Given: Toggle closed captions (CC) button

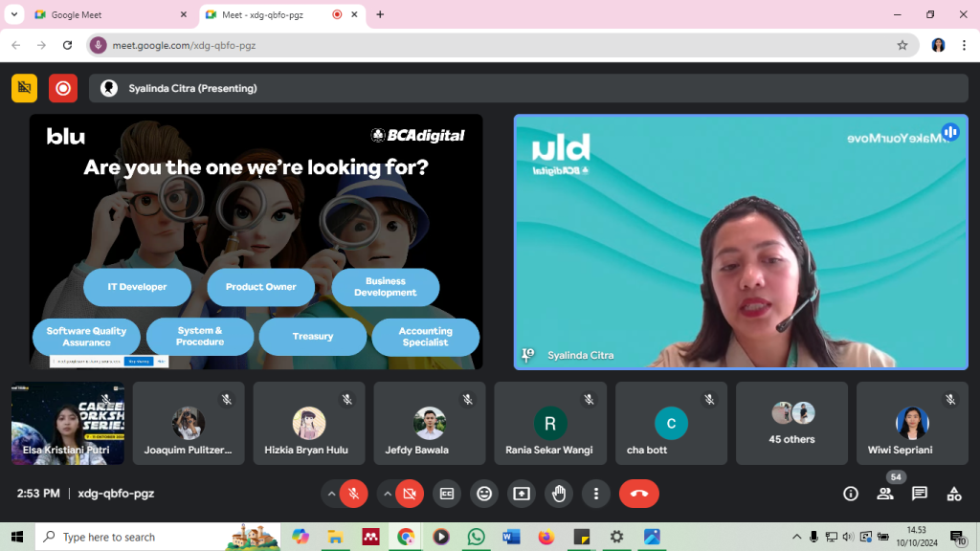Looking at the screenshot, I should point(446,494).
